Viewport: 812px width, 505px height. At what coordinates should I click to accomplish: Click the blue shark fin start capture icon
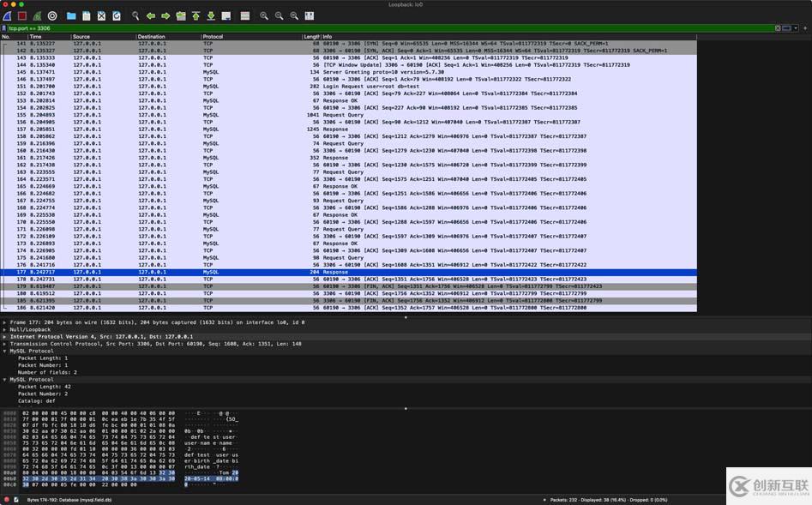click(7, 16)
